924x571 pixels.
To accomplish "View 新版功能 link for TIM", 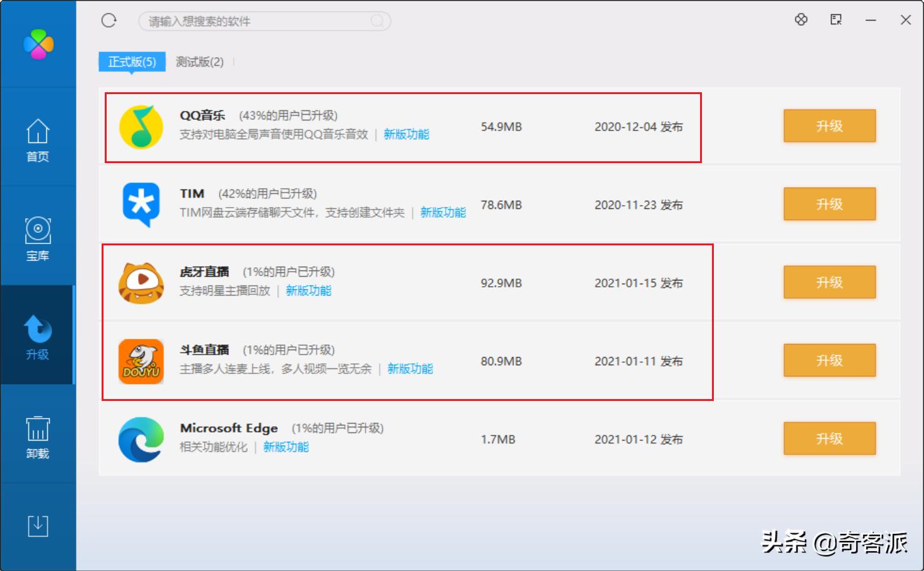I will click(x=443, y=213).
